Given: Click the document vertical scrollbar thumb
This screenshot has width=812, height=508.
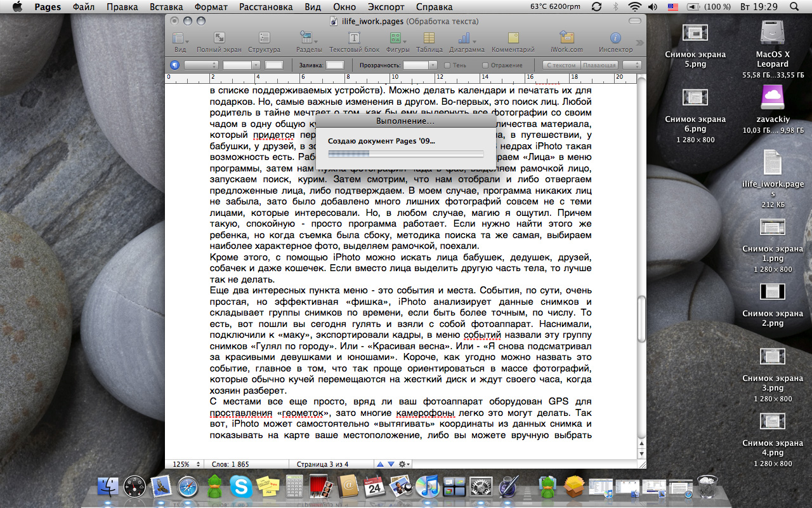Looking at the screenshot, I should pyautogui.click(x=641, y=319).
